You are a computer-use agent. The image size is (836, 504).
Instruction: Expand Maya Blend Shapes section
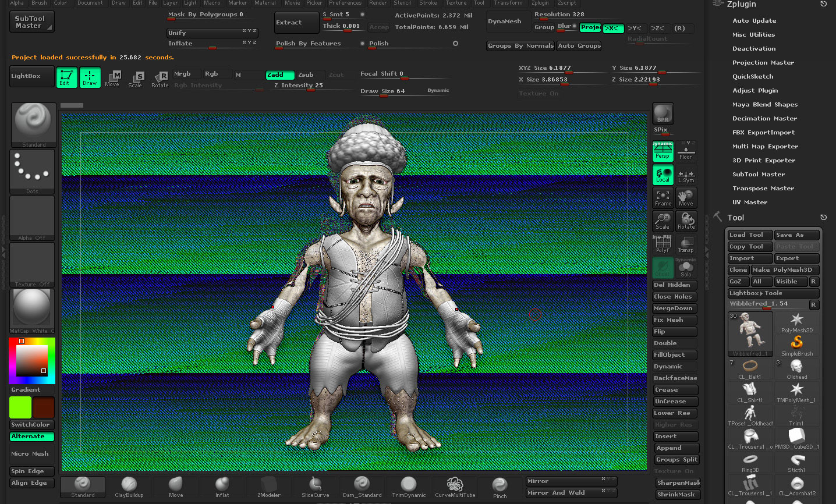[765, 105]
